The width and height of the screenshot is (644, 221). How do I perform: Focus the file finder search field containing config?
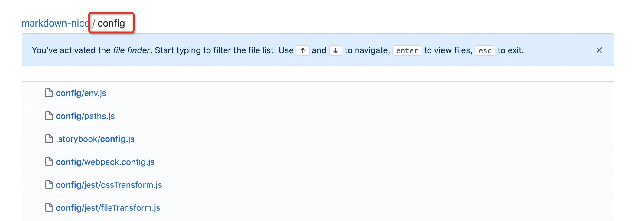coord(112,23)
